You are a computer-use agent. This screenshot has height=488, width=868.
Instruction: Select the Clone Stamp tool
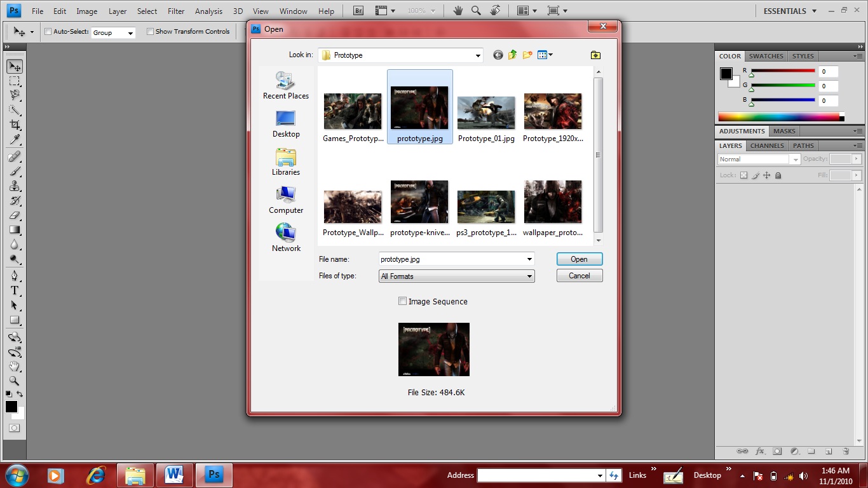click(14, 186)
